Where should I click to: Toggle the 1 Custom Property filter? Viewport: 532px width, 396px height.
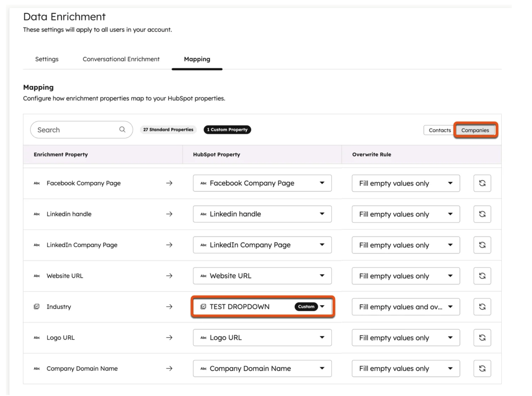227,130
